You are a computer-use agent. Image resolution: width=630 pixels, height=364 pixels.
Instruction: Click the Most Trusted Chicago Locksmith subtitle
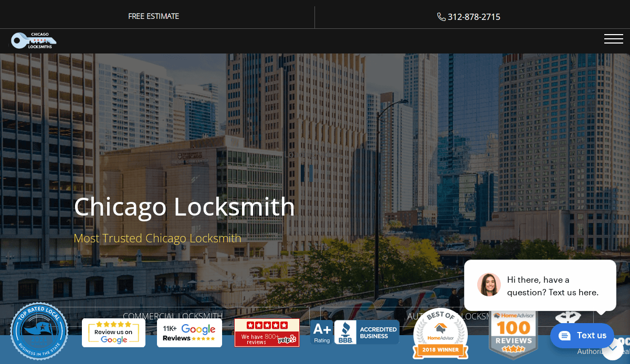(157, 238)
